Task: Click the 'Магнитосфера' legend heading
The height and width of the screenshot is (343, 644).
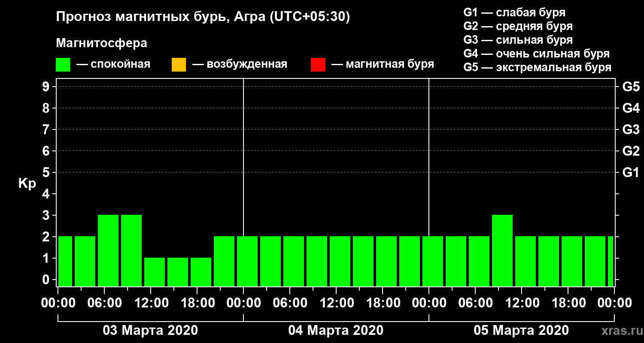Action: coord(101,43)
